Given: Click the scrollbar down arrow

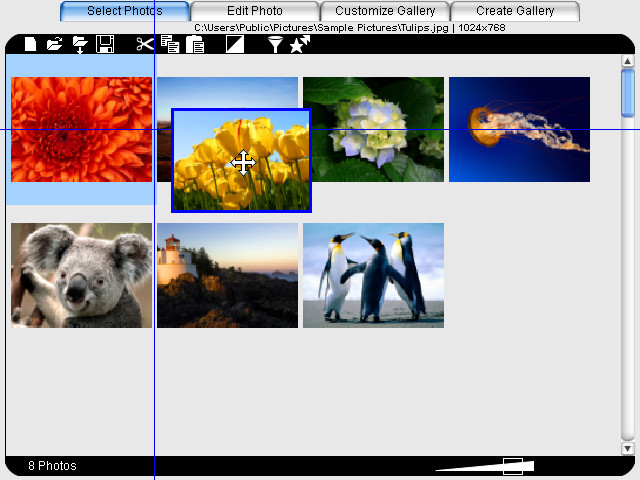Looking at the screenshot, I should [x=627, y=448].
